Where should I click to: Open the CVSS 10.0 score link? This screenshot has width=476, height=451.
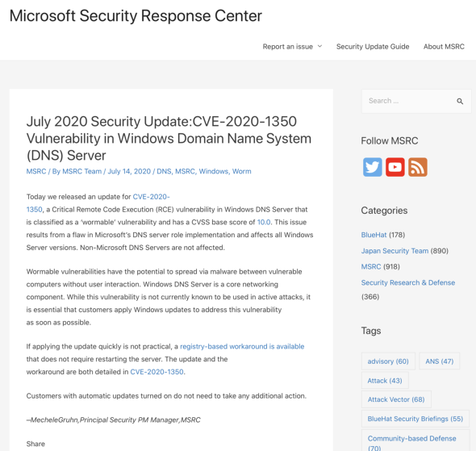[264, 222]
